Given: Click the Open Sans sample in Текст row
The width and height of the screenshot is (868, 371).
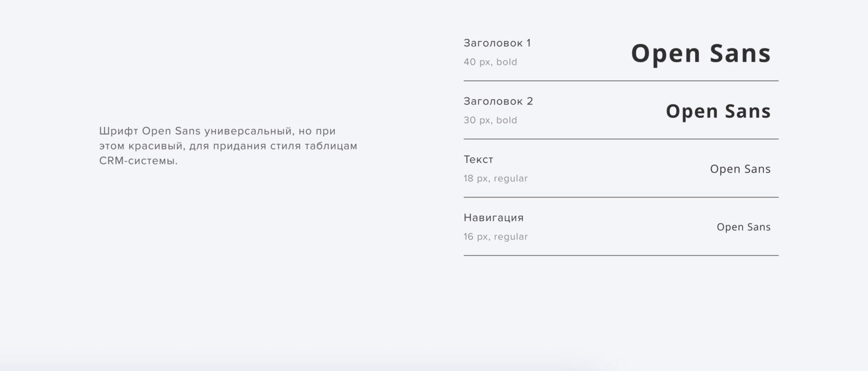Looking at the screenshot, I should point(740,169).
